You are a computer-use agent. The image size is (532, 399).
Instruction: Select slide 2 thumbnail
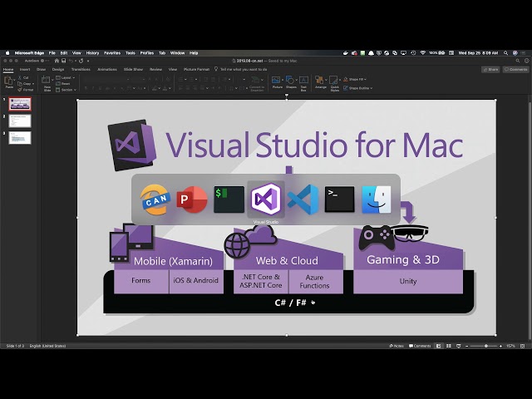click(x=20, y=121)
